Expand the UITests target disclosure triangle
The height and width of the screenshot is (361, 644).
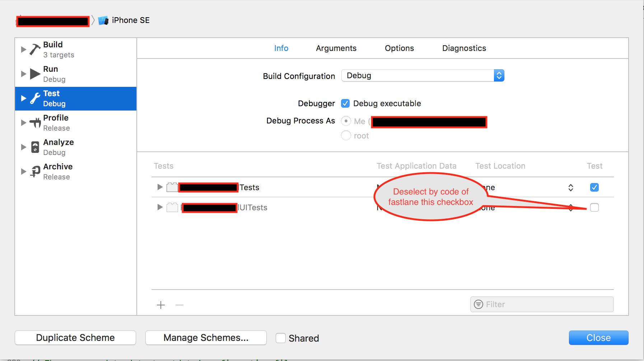coord(160,207)
